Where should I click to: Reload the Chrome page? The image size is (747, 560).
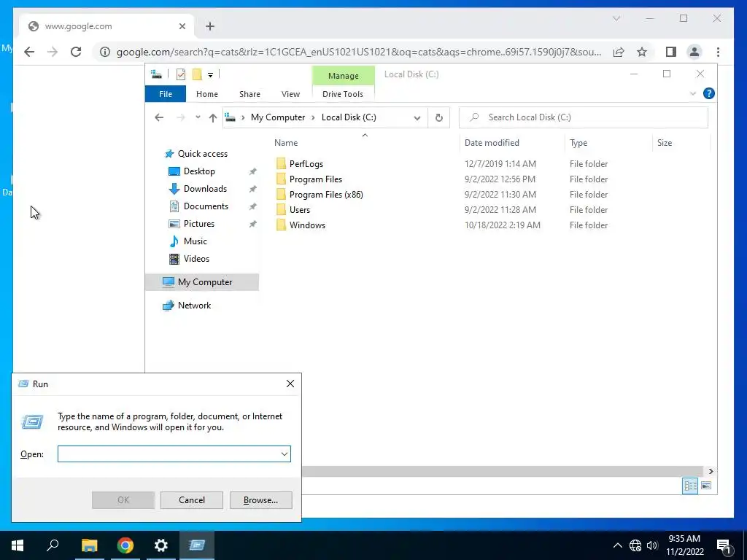(76, 52)
